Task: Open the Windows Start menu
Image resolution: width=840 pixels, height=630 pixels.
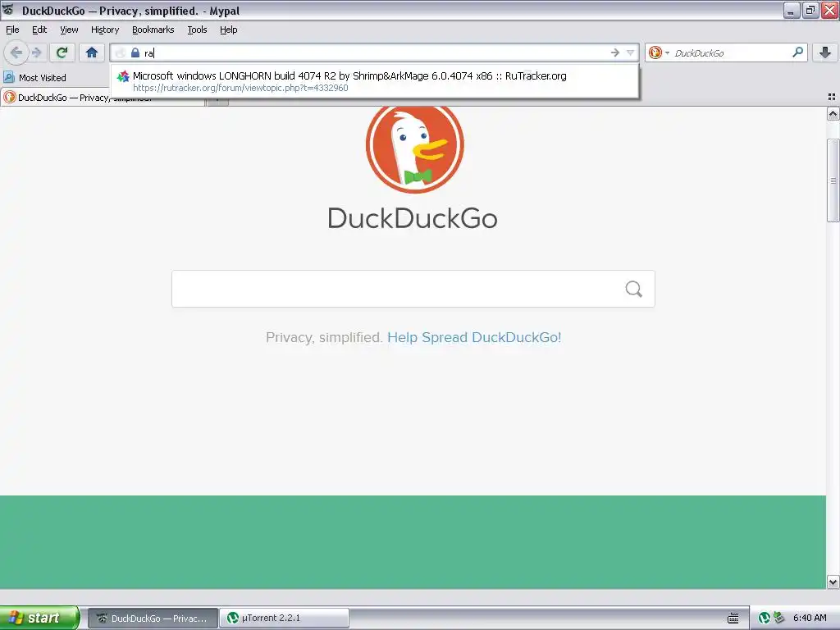Action: (39, 618)
